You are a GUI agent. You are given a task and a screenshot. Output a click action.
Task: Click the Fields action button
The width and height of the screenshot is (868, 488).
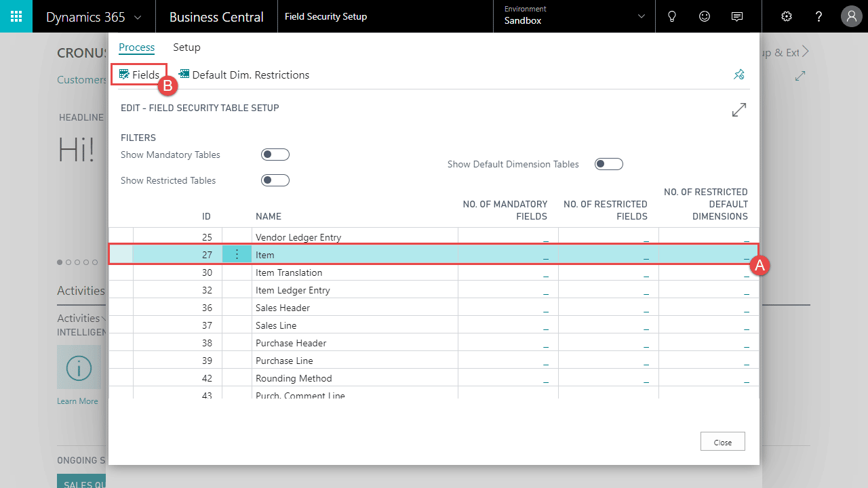(139, 75)
